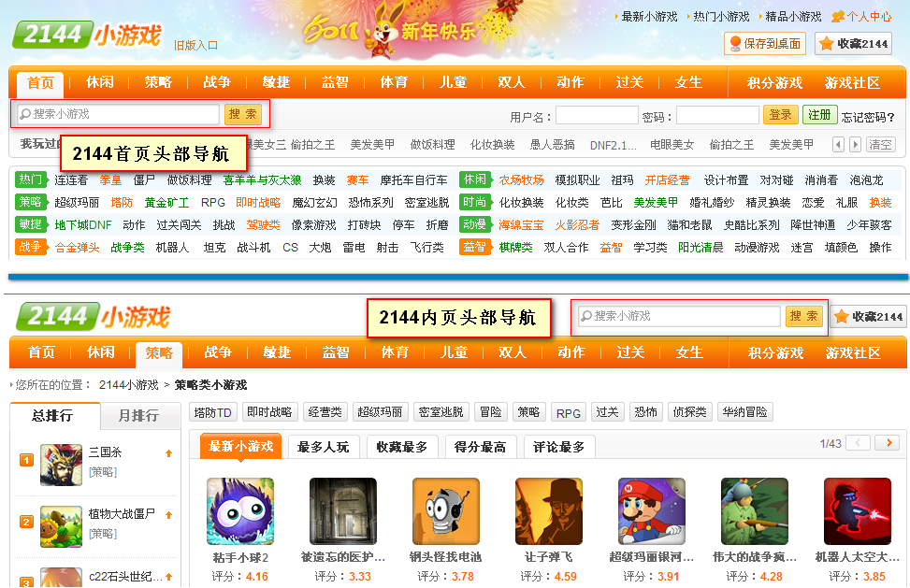Focus the 用户名 username input field
Screen dimensions: 910x588
pyautogui.click(x=597, y=116)
